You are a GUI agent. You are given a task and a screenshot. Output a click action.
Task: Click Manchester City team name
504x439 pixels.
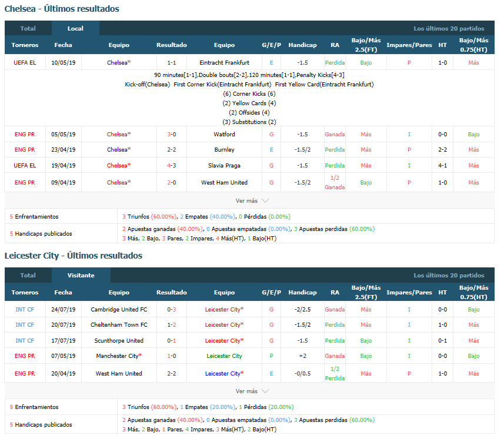pyautogui.click(x=119, y=356)
